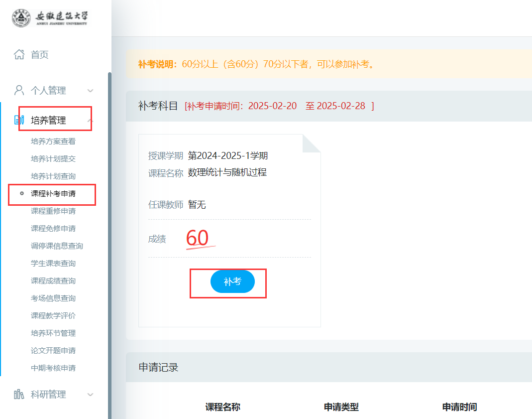Click the home icon beside 首页
Image resolution: width=532 pixels, height=419 pixels.
[19, 54]
